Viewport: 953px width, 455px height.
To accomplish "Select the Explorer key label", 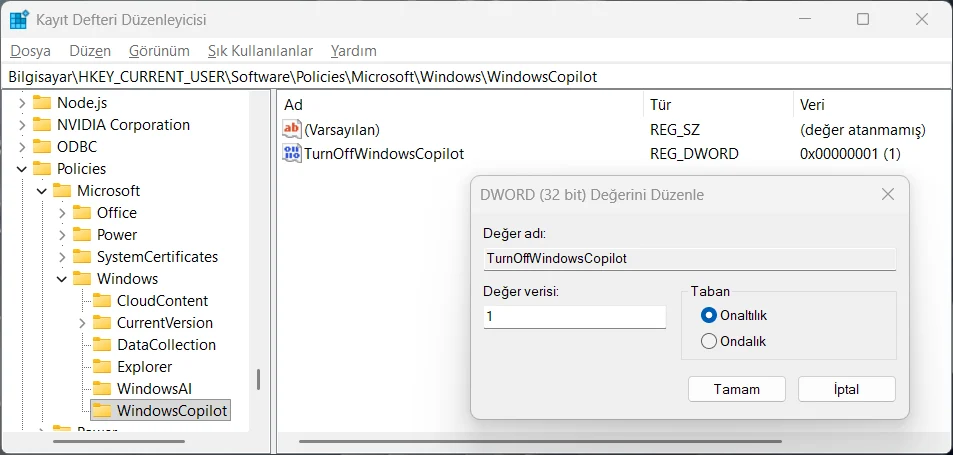I will point(145,367).
